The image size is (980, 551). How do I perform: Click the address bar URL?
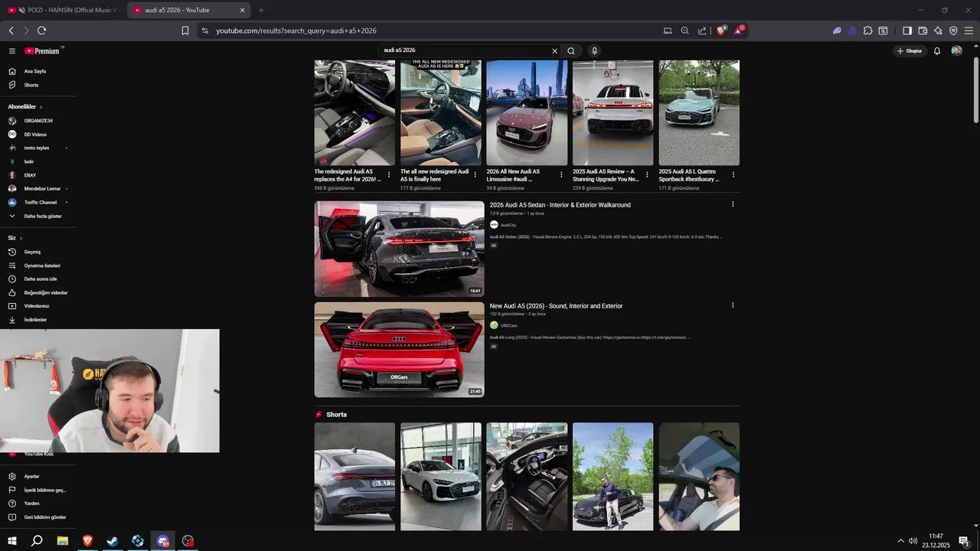click(296, 31)
